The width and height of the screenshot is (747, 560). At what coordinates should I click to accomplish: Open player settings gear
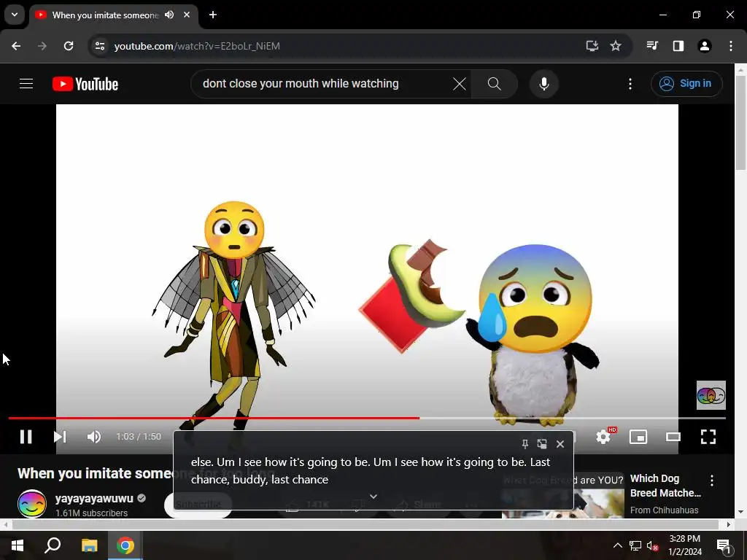click(603, 437)
